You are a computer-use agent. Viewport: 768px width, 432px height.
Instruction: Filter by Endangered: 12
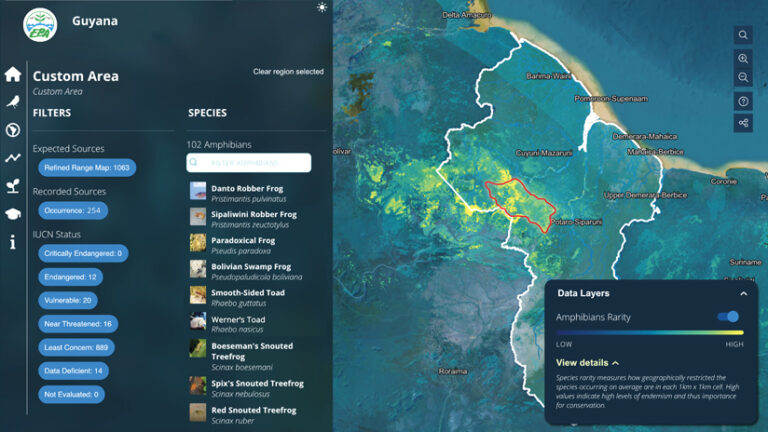point(71,277)
